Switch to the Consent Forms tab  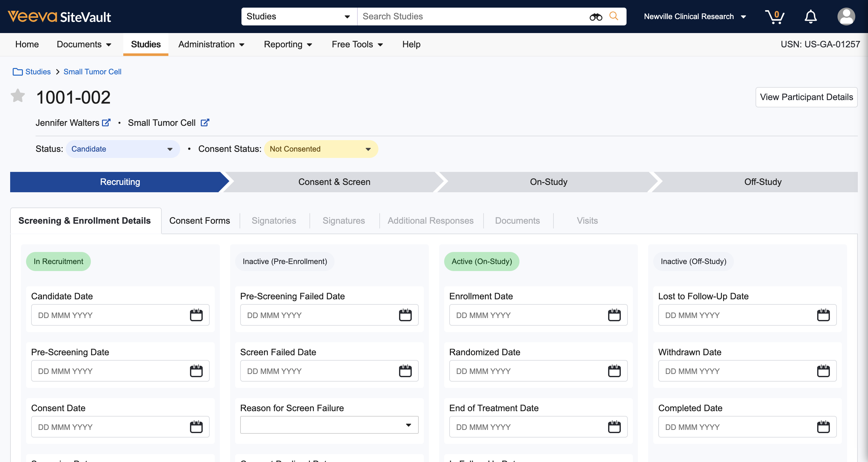tap(200, 221)
